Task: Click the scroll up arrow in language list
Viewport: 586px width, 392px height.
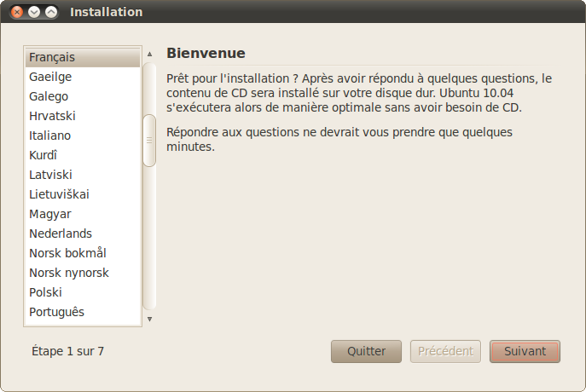Action: point(149,54)
